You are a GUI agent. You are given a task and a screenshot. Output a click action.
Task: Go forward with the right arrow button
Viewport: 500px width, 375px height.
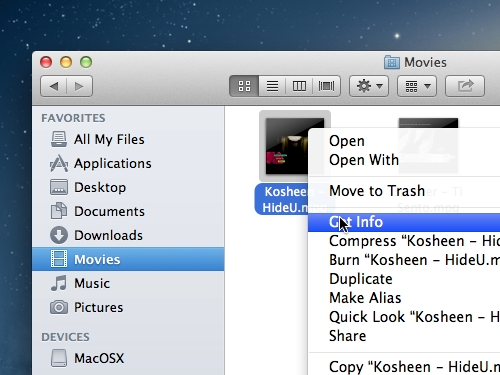[x=79, y=86]
